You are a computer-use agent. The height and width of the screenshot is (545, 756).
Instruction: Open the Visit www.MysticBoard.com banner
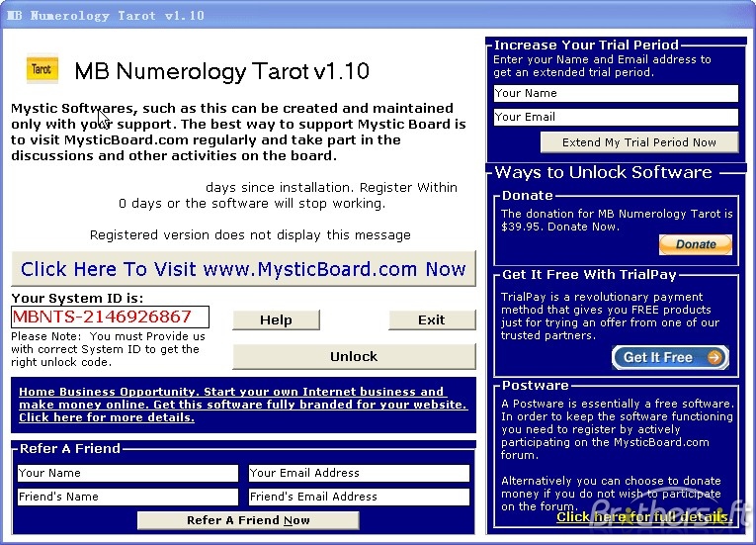243,269
